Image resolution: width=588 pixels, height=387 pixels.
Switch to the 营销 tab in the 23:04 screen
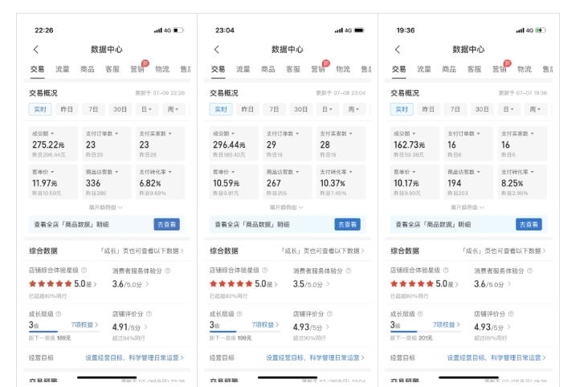[x=318, y=70]
